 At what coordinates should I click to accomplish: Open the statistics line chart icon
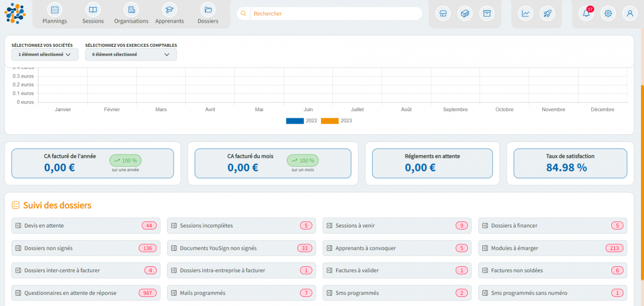(525, 13)
